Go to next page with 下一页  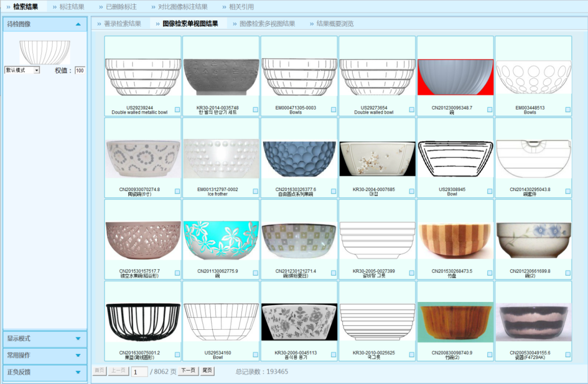point(188,371)
